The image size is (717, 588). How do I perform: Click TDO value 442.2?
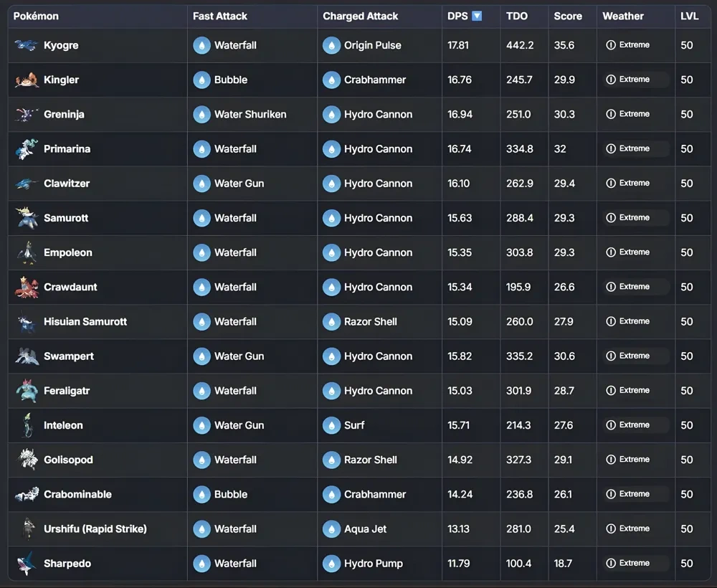point(520,45)
